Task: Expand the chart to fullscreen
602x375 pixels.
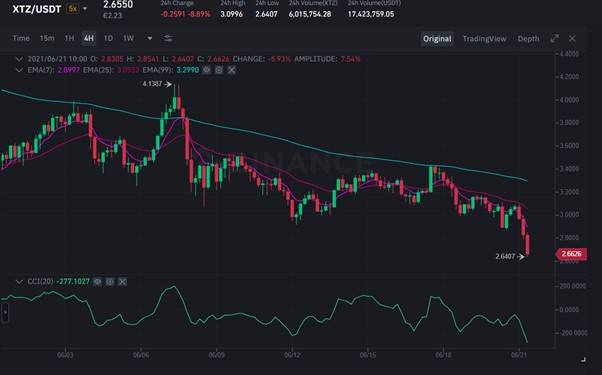Action: tap(554, 38)
